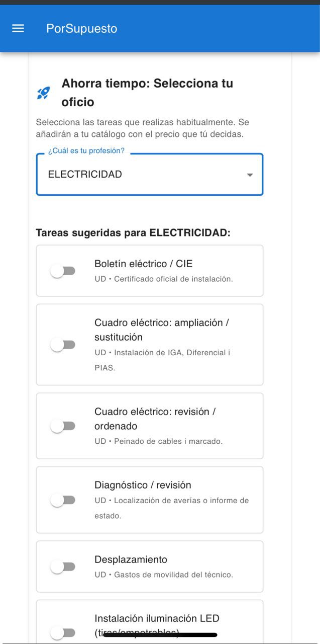Click the Cuadro eléctrico ampliación card
This screenshot has width=320, height=644.
point(149,344)
